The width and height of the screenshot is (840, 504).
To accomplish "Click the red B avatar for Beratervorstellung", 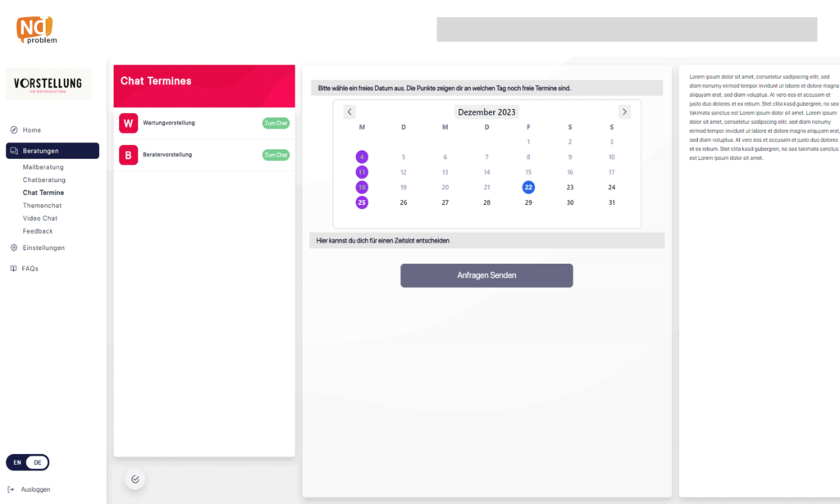I will tap(129, 155).
